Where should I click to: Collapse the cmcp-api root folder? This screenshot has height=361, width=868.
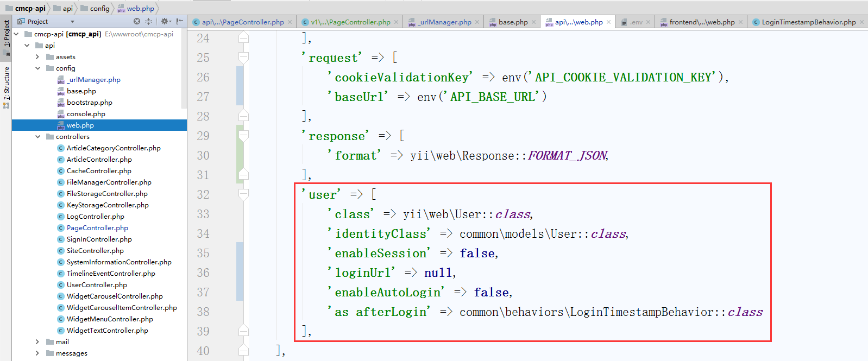tap(16, 34)
